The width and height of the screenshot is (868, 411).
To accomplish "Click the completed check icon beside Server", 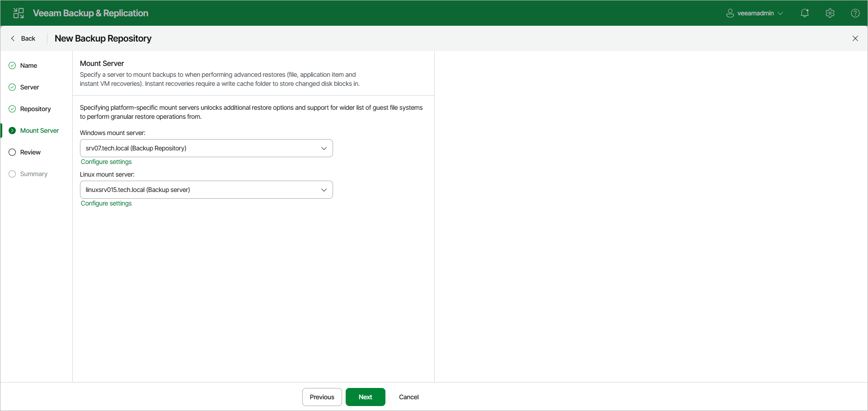I will pyautogui.click(x=12, y=87).
